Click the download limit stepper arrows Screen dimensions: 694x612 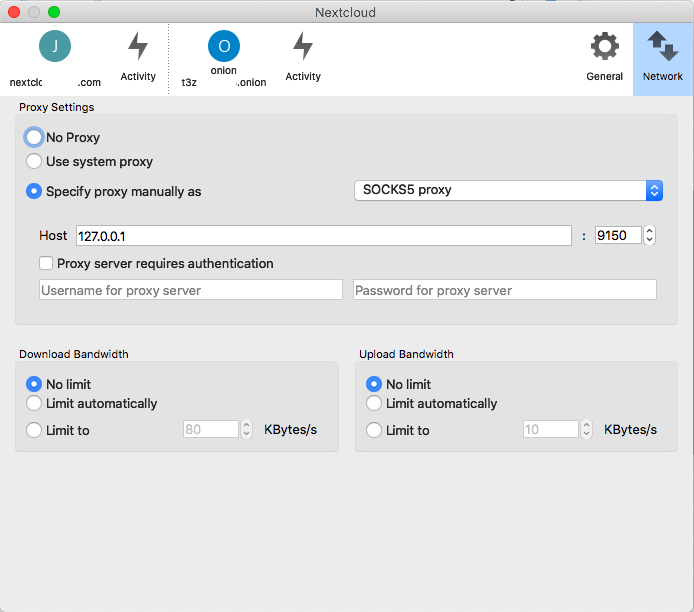tap(247, 429)
